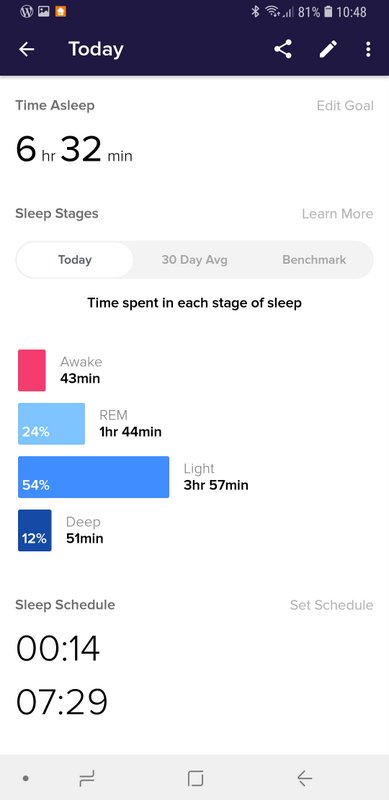This screenshot has height=800, width=389.
Task: Share the sleep log via share icon
Action: click(x=283, y=49)
